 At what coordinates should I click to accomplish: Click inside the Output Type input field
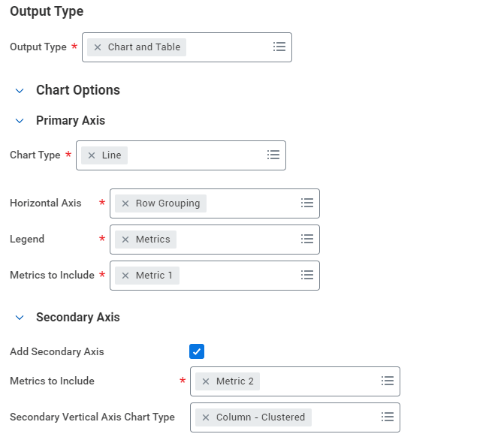point(225,47)
